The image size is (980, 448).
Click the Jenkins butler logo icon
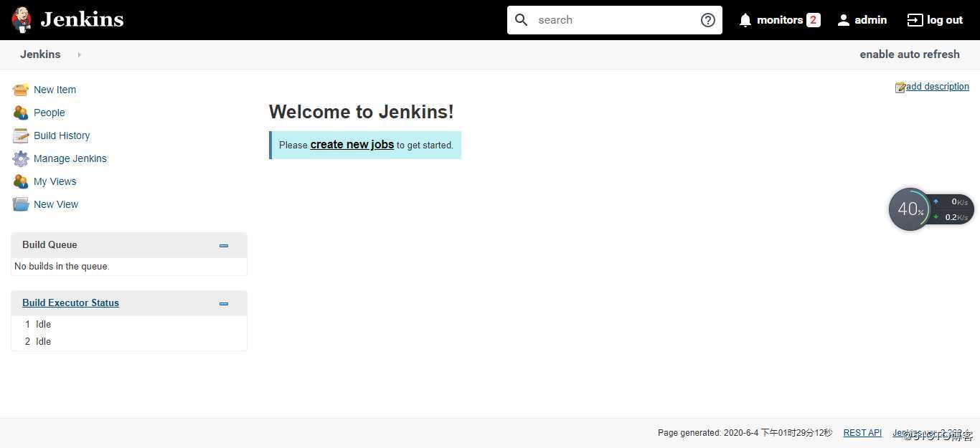click(22, 20)
